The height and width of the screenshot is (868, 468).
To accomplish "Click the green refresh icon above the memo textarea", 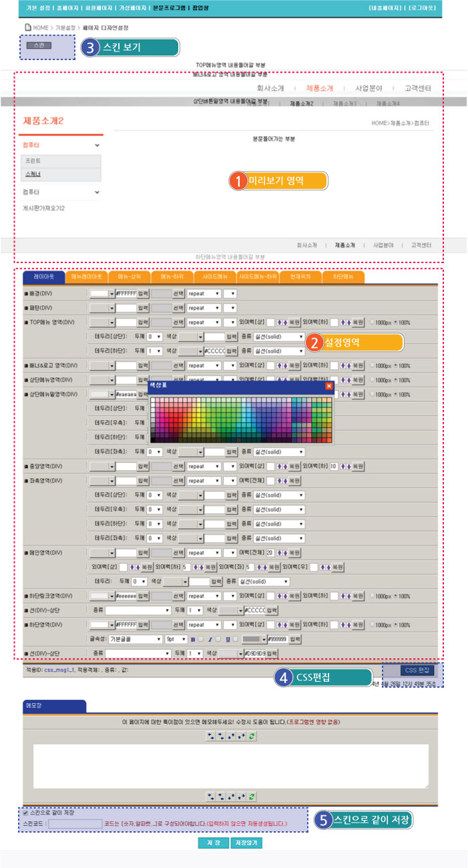I will (252, 735).
